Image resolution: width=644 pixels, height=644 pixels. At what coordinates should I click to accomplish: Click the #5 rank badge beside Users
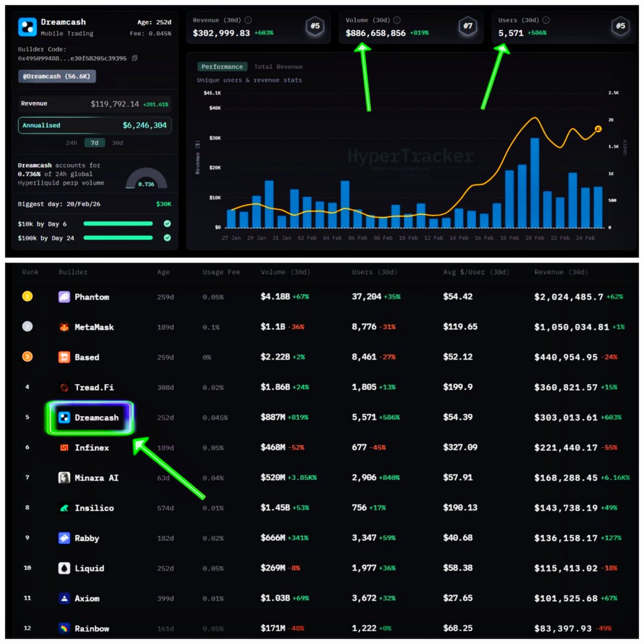point(620,26)
